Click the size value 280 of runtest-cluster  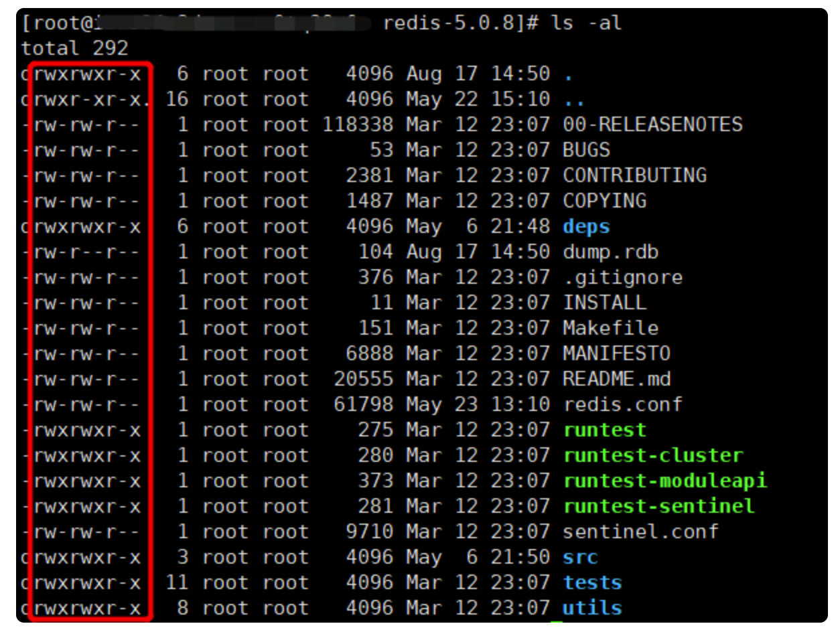376,455
